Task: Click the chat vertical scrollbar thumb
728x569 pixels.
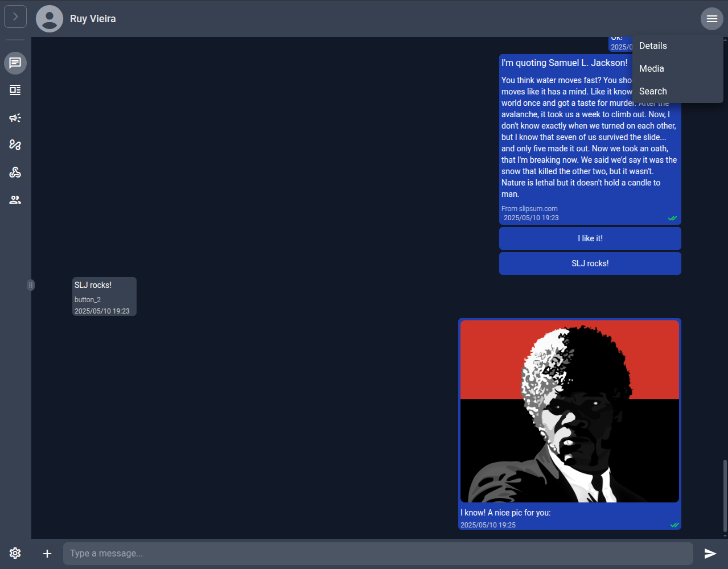Action: 725,495
